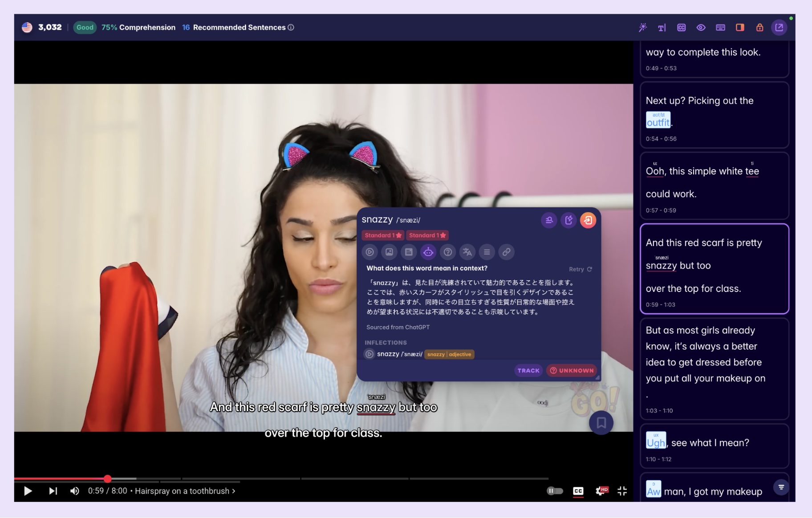The height and width of the screenshot is (518, 812).
Task: Click the snazzy adjective tag
Action: pyautogui.click(x=449, y=355)
